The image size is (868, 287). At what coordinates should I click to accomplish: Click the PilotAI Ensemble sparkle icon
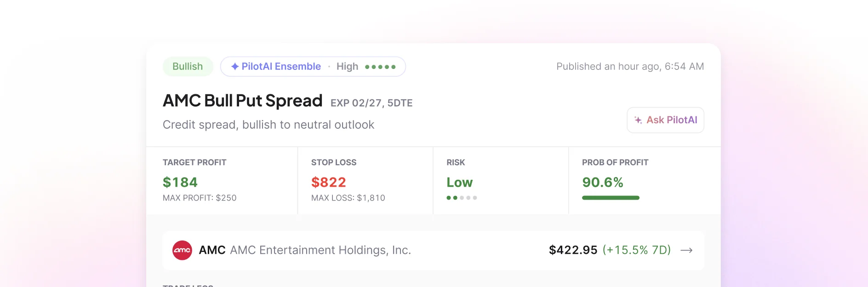[235, 67]
